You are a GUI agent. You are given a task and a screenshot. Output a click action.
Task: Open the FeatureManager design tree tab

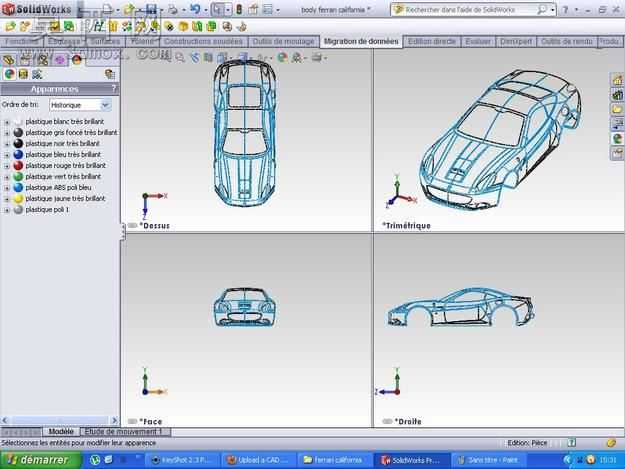[9, 60]
